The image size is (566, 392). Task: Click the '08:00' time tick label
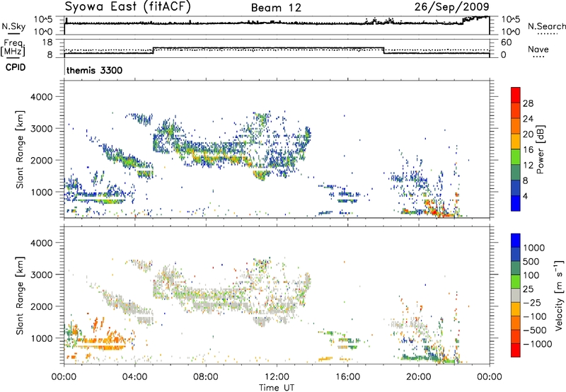pos(206,377)
